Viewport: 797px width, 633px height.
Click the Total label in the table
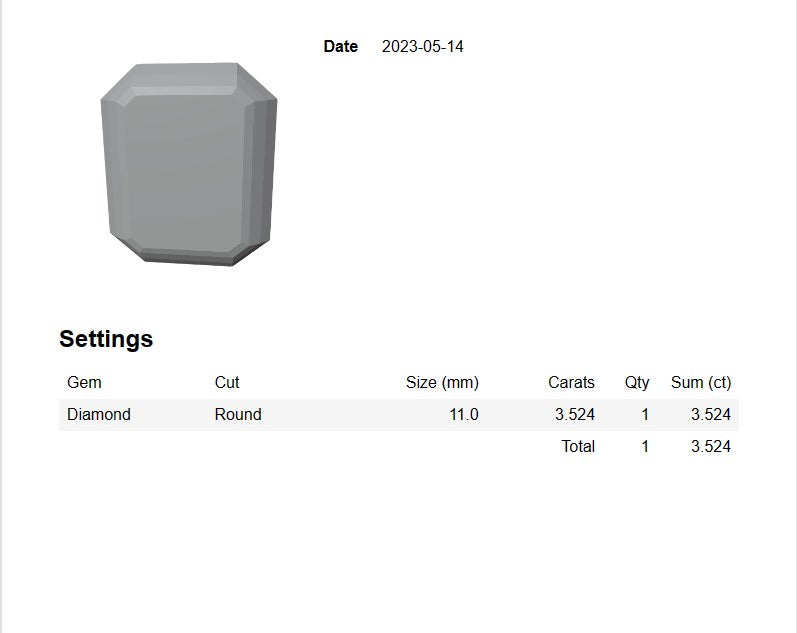click(x=578, y=446)
